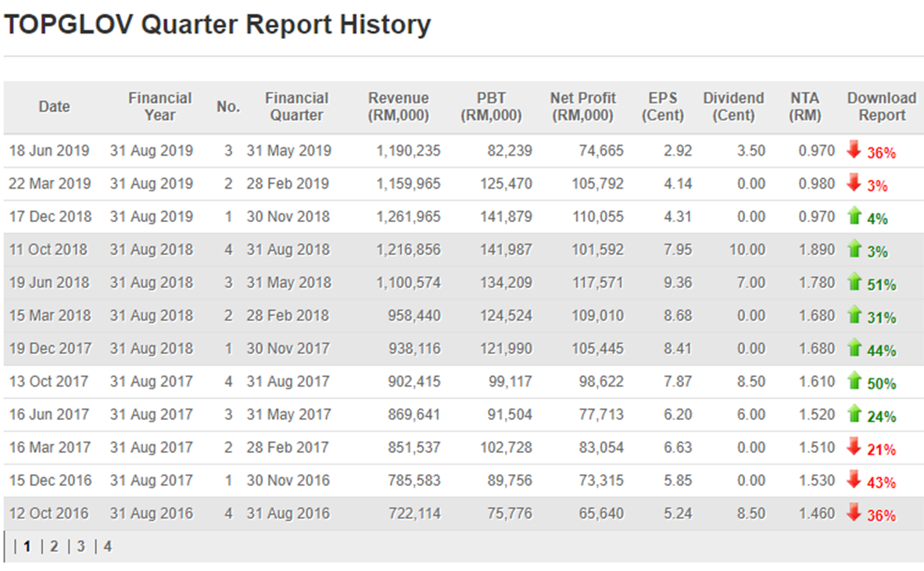
Task: Click the Dividend (Cent) column header
Action: click(x=734, y=106)
